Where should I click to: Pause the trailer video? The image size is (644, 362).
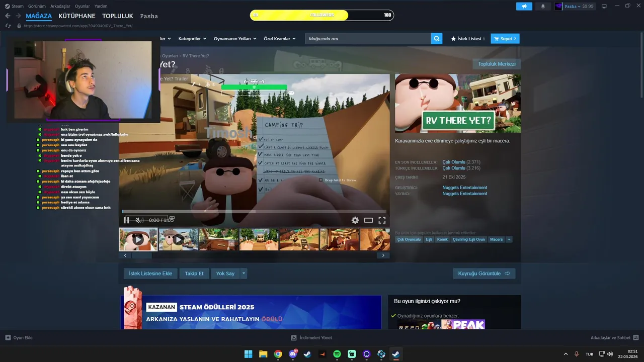(x=126, y=220)
